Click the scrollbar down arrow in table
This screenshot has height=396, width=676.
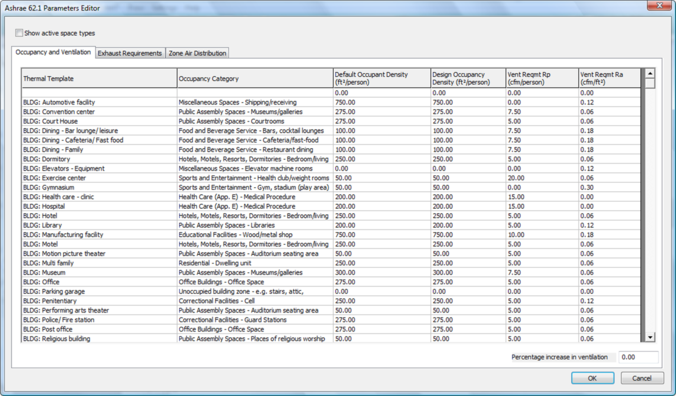(x=650, y=337)
